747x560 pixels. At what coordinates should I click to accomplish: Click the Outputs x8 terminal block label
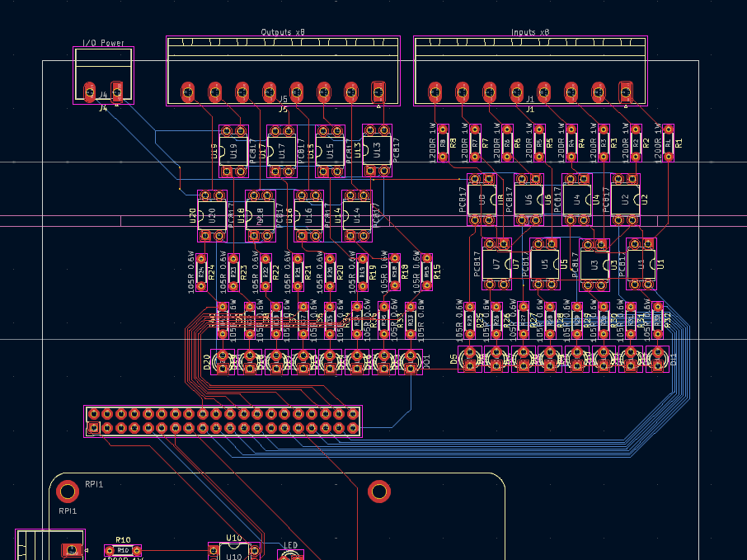coord(282,33)
